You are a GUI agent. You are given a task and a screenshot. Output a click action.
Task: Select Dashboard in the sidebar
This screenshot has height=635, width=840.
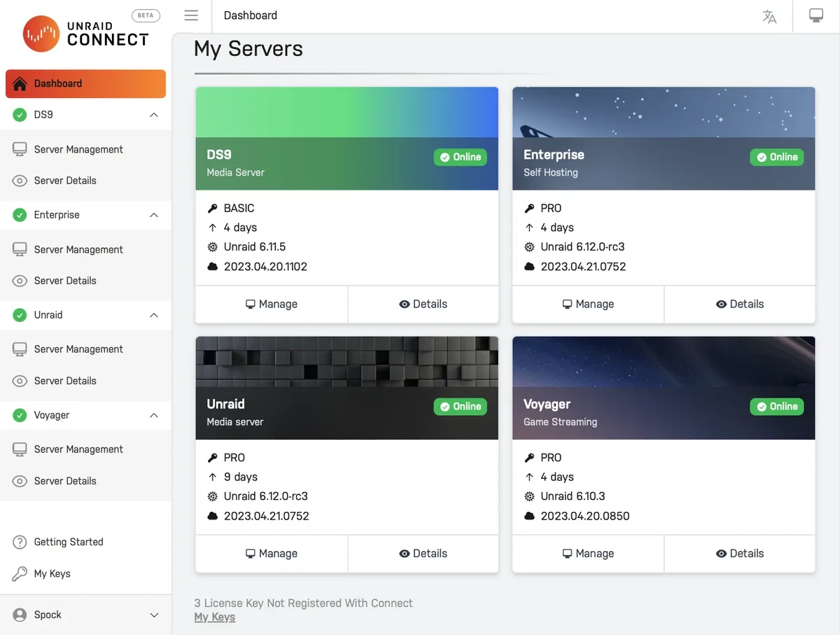(x=85, y=83)
